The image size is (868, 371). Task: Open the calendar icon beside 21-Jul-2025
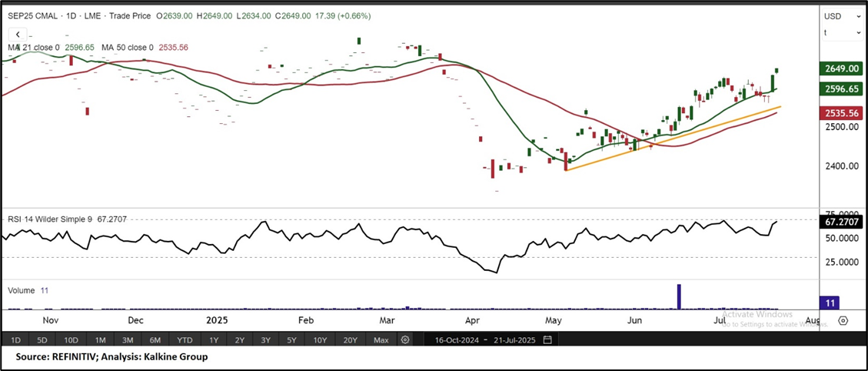(547, 340)
